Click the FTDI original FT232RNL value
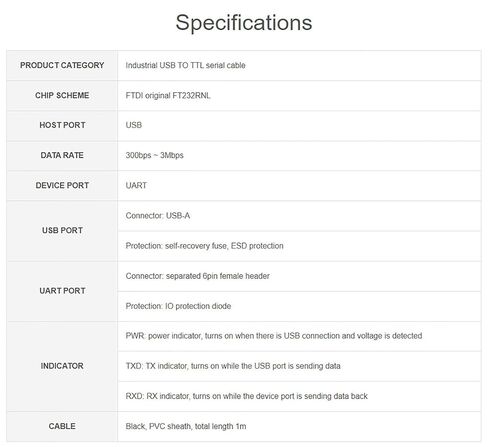The width and height of the screenshot is (488, 447). [x=168, y=96]
